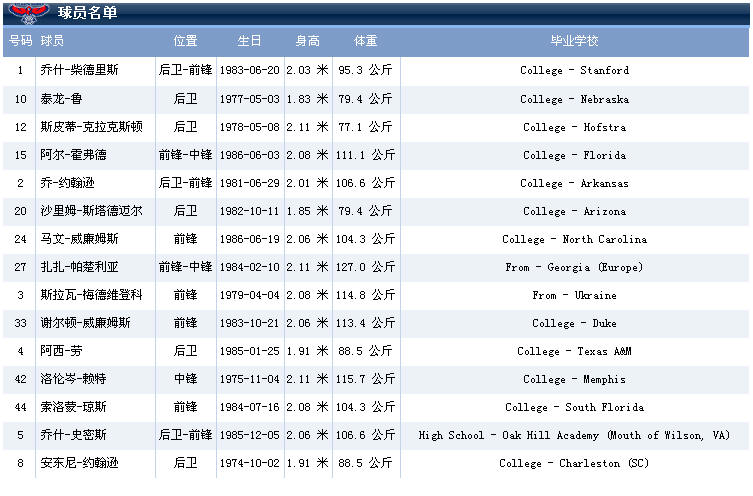Click the 体重 column header
Screen dimensions: 753x496
[365, 41]
